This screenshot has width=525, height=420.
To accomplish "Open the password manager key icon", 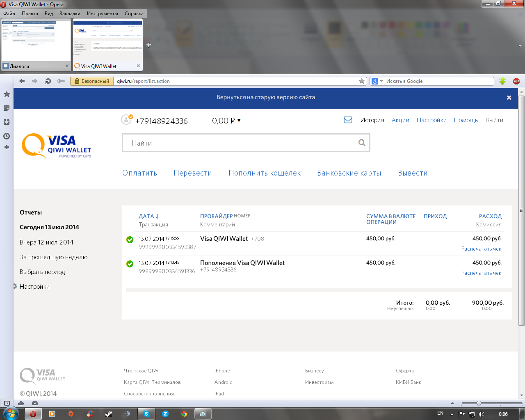I will 61,81.
